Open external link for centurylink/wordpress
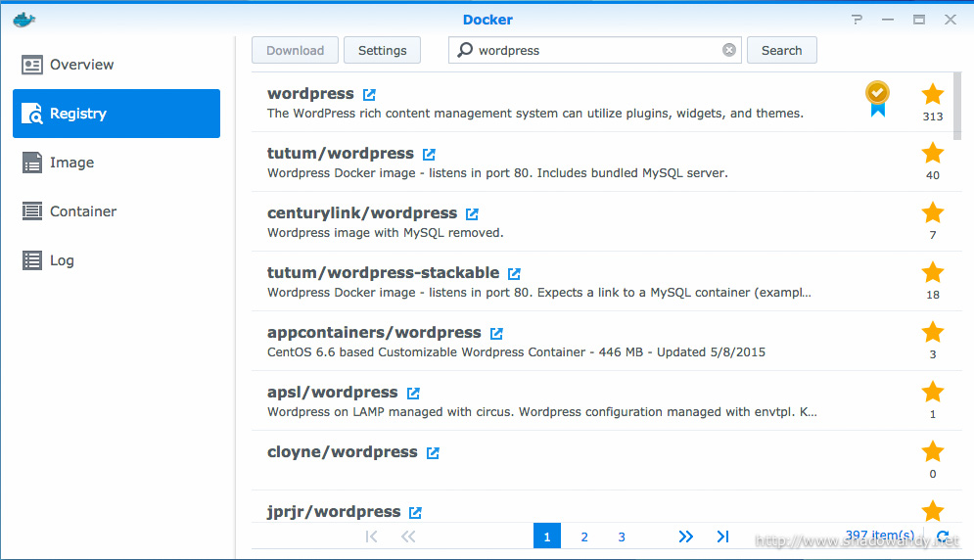This screenshot has width=974, height=560. click(472, 213)
